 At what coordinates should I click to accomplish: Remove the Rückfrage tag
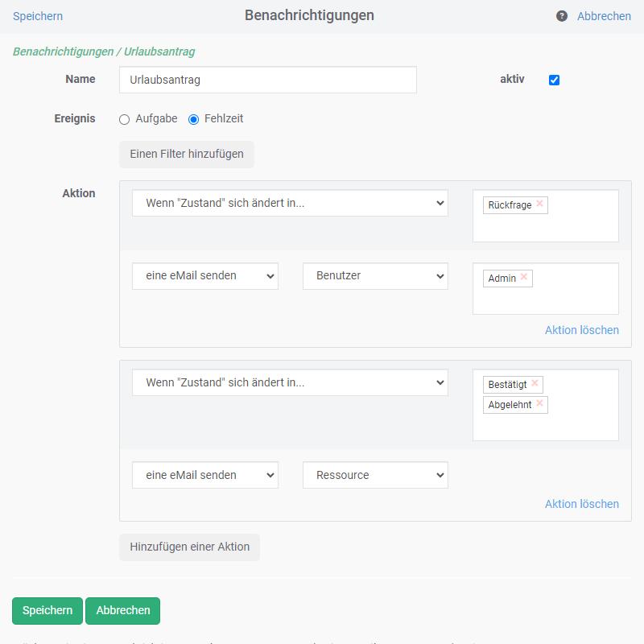point(539,204)
